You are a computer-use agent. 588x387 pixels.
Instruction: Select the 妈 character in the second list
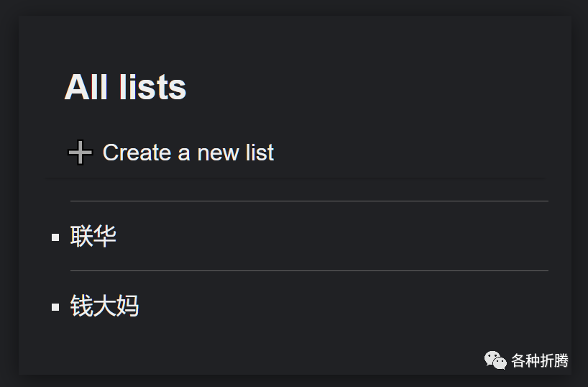(x=128, y=306)
